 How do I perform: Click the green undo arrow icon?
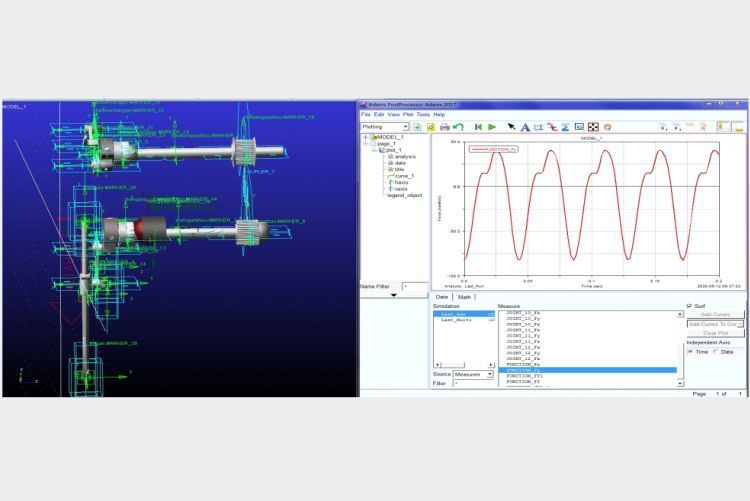tap(458, 127)
